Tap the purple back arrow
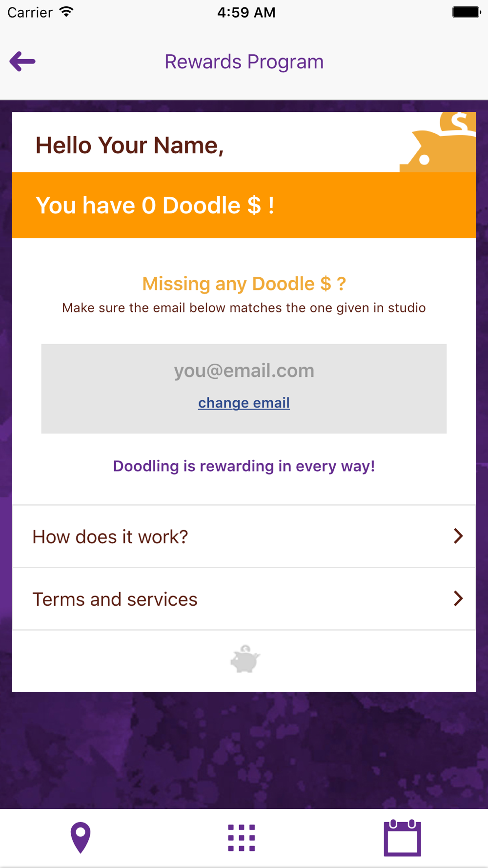 22,62
